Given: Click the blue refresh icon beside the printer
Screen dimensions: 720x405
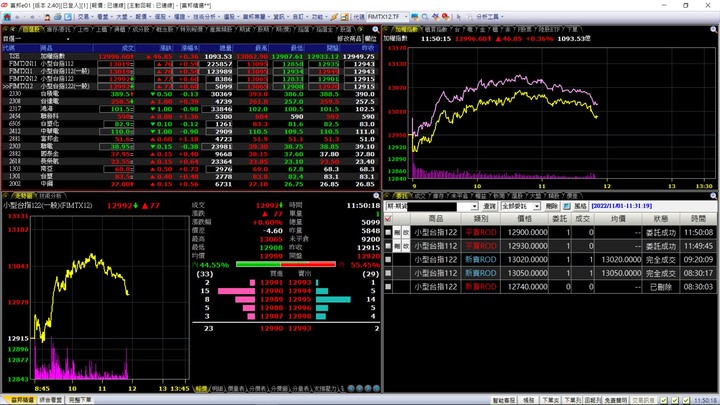Looking at the screenshot, I should tap(68, 17).
